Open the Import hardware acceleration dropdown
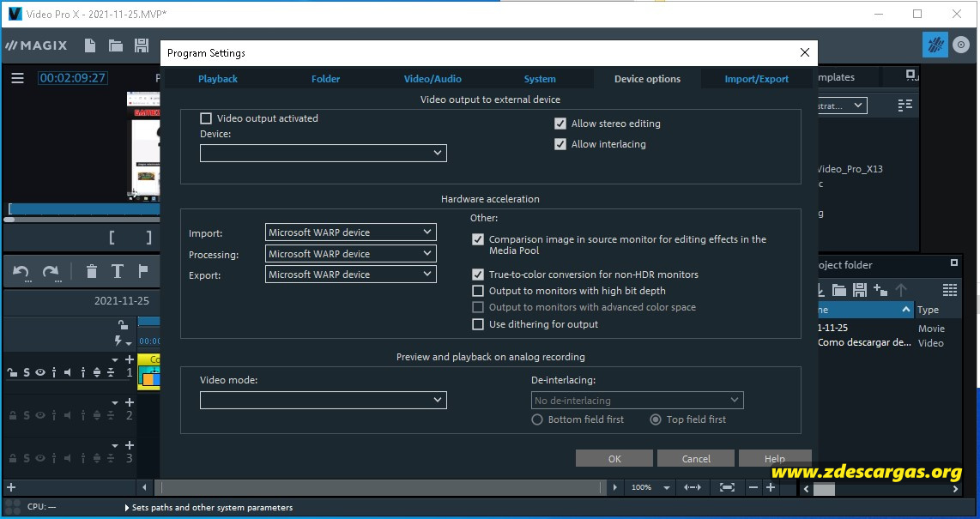980x519 pixels. (x=351, y=232)
